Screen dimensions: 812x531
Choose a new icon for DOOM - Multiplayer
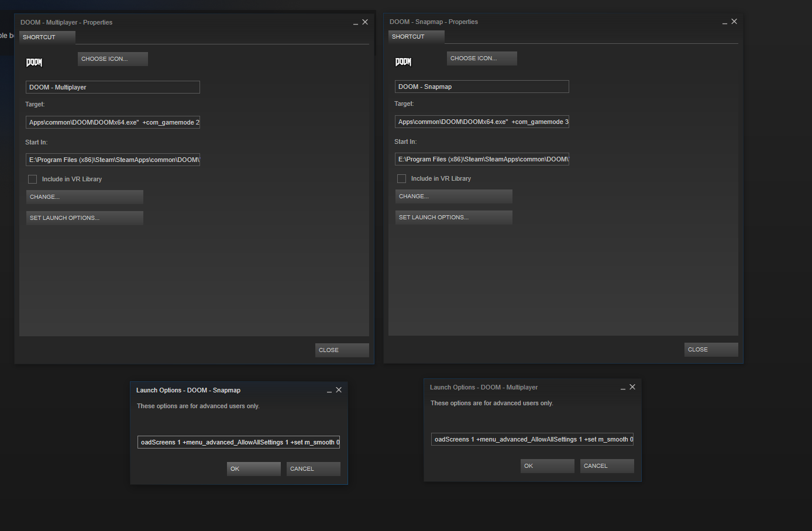113,59
